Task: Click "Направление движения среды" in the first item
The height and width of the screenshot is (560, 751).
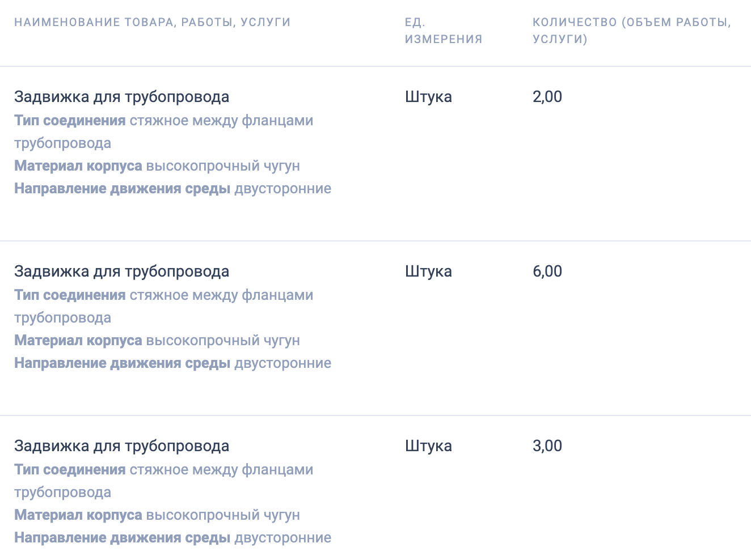Action: click(122, 189)
